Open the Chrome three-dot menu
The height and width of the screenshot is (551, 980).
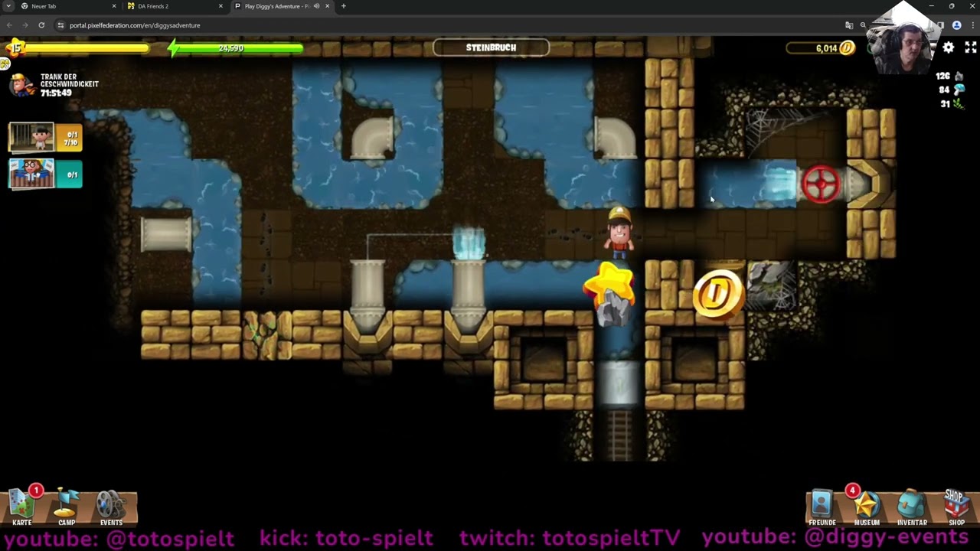[x=972, y=25]
